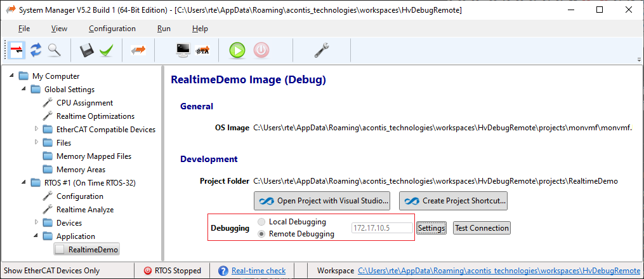Screen dimensions: 644x279
Task: Select the Files tree item
Action: tap(63, 143)
